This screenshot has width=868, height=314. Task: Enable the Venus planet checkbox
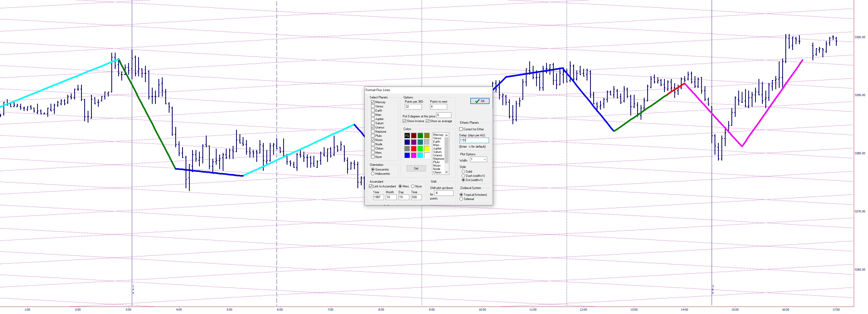pos(373,106)
